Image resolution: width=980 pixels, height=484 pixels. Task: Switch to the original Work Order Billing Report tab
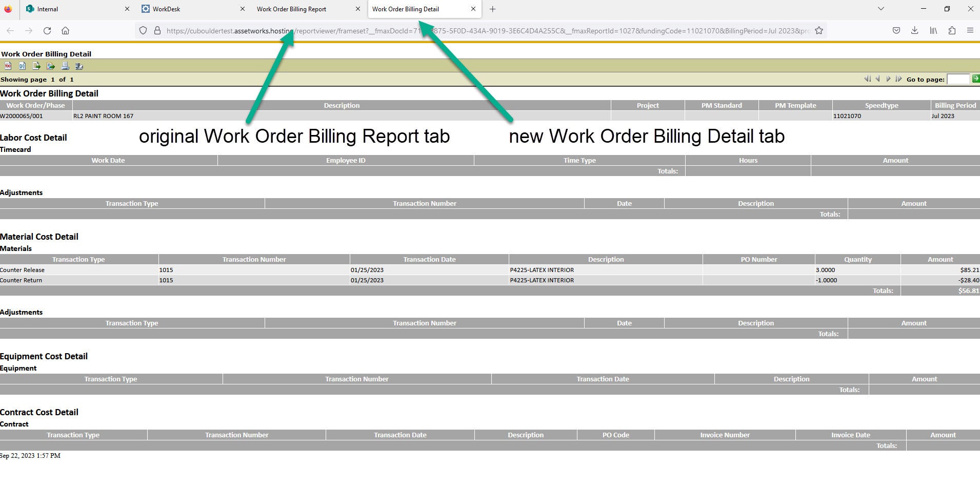(x=292, y=9)
